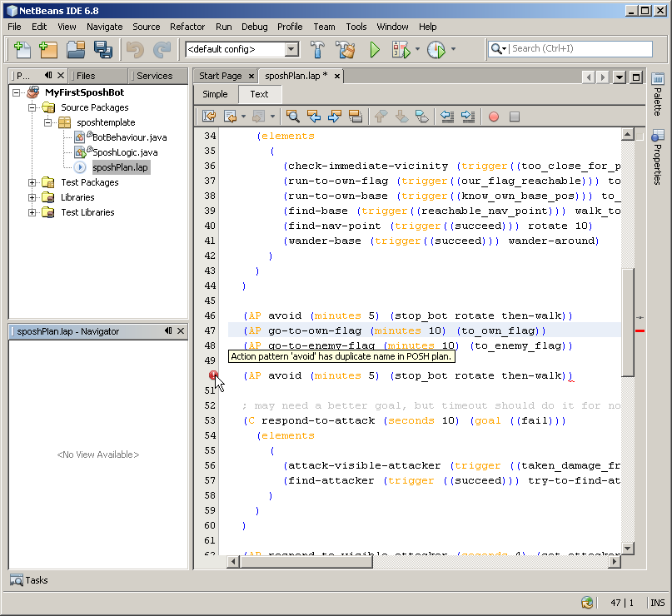Maximize the editor window area
The width and height of the screenshot is (672, 616).
tap(636, 77)
